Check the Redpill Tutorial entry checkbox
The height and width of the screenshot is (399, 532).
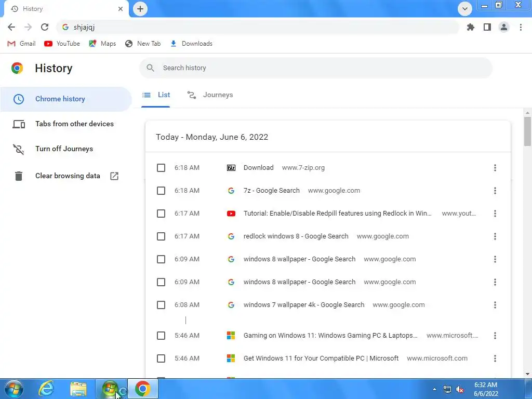[x=161, y=214]
